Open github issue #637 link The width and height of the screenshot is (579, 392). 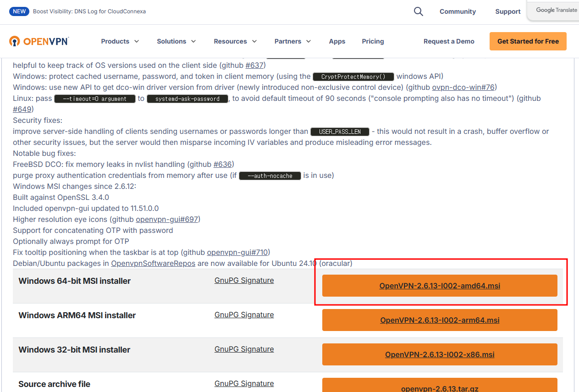pyautogui.click(x=254, y=65)
